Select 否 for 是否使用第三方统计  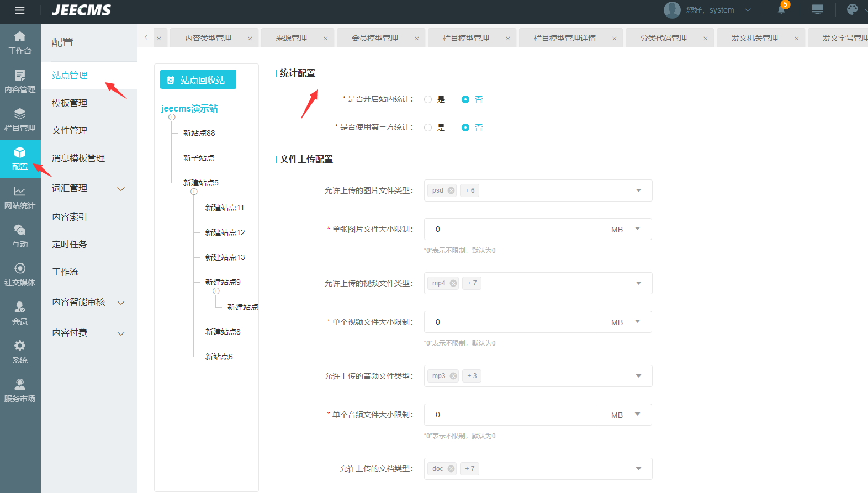tap(465, 128)
